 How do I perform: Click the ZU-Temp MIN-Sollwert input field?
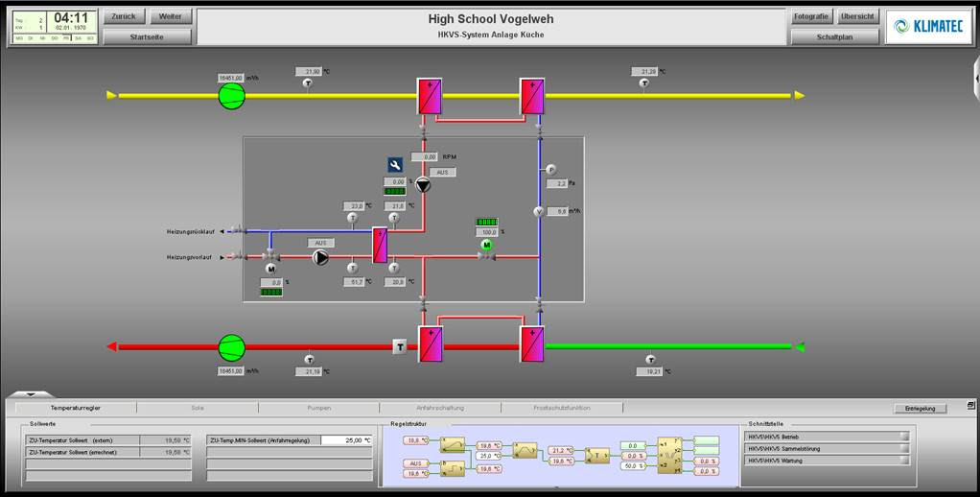pyautogui.click(x=346, y=440)
